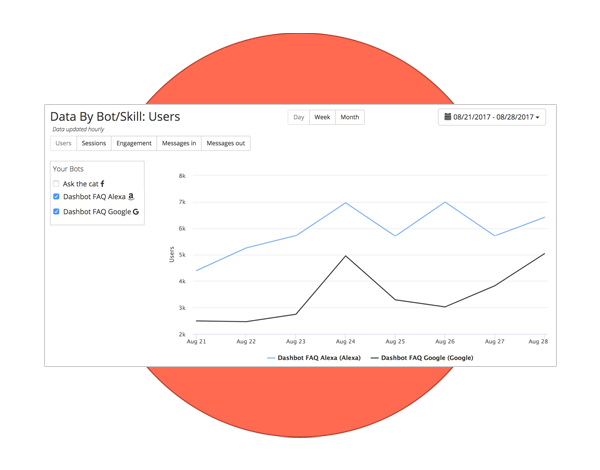Switch to the Engagement tab
This screenshot has height=470, width=600.
tap(134, 143)
